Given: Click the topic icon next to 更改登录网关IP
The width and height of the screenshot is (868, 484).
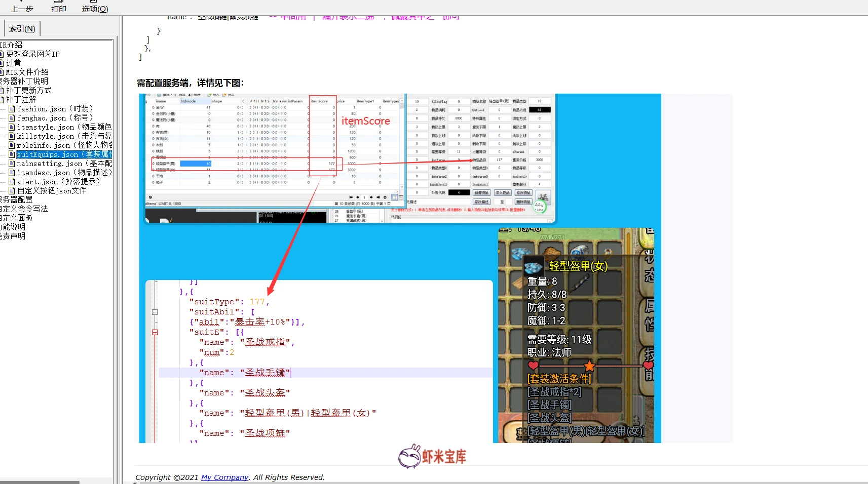Looking at the screenshot, I should [x=2, y=54].
